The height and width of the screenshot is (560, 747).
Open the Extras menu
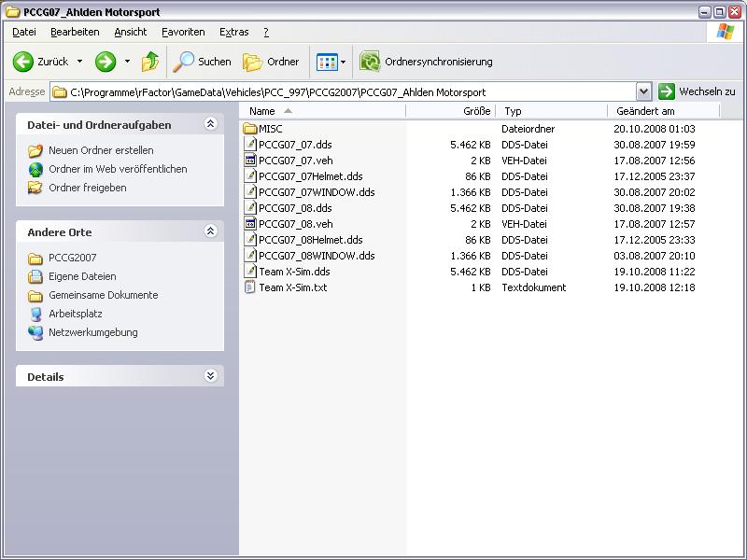234,32
